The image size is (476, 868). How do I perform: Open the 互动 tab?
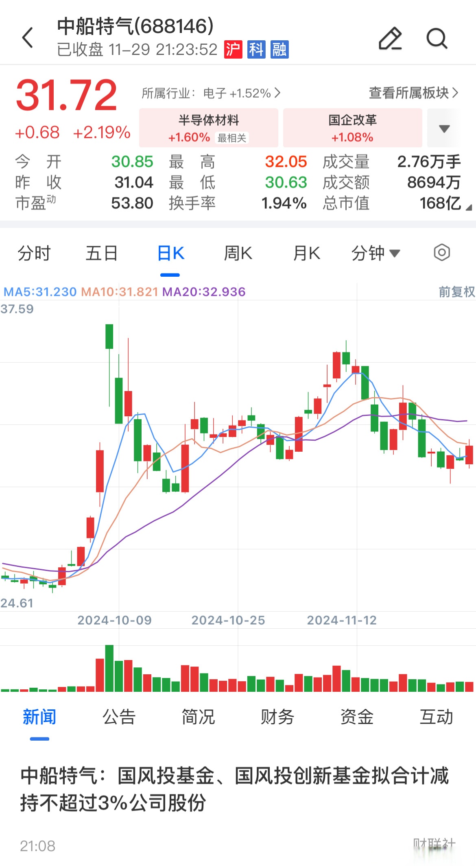click(436, 717)
